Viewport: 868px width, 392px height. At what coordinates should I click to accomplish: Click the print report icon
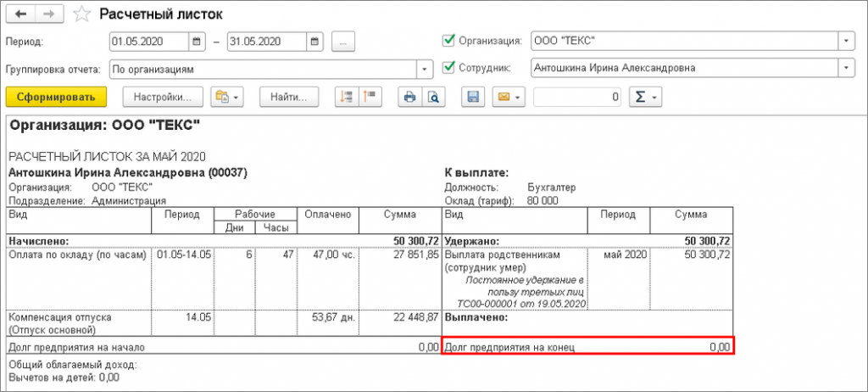(410, 97)
